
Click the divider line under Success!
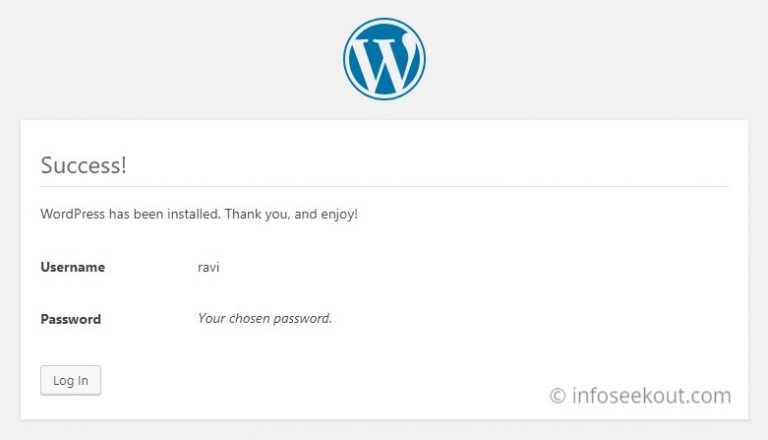pyautogui.click(x=384, y=186)
